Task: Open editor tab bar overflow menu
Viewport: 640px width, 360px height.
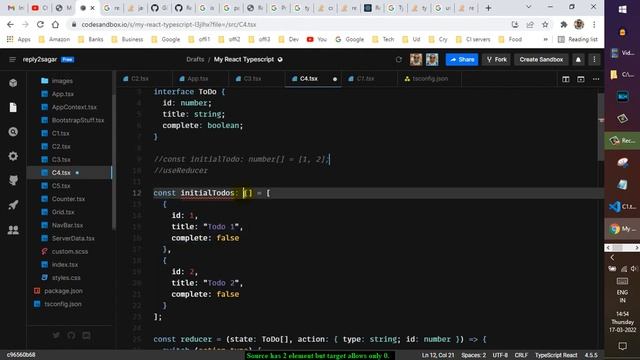Action: [596, 79]
